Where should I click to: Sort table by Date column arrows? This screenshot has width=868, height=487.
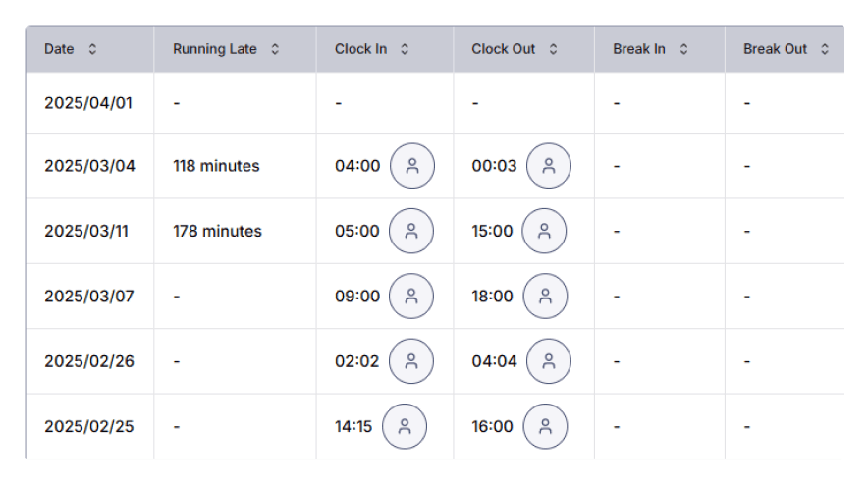coord(92,49)
